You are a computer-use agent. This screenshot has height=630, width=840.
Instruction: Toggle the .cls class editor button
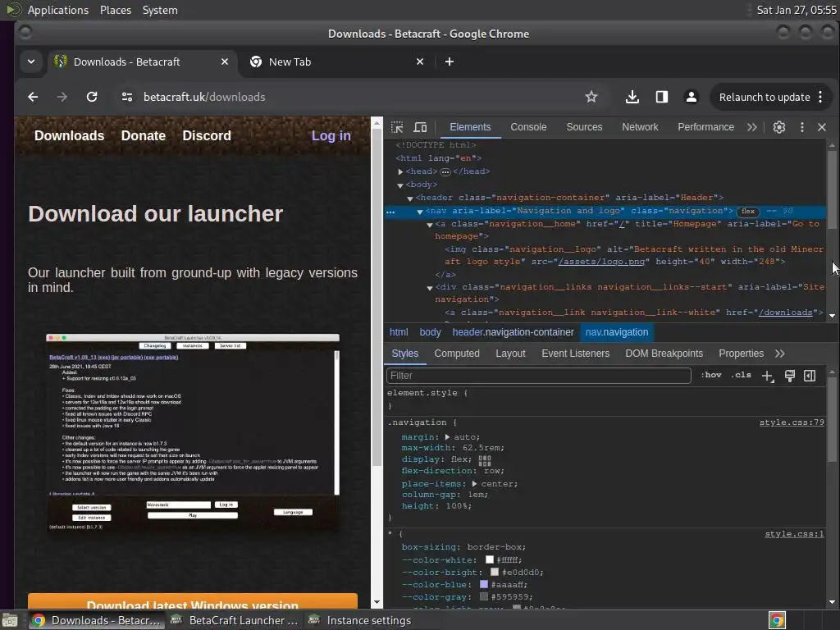point(741,375)
